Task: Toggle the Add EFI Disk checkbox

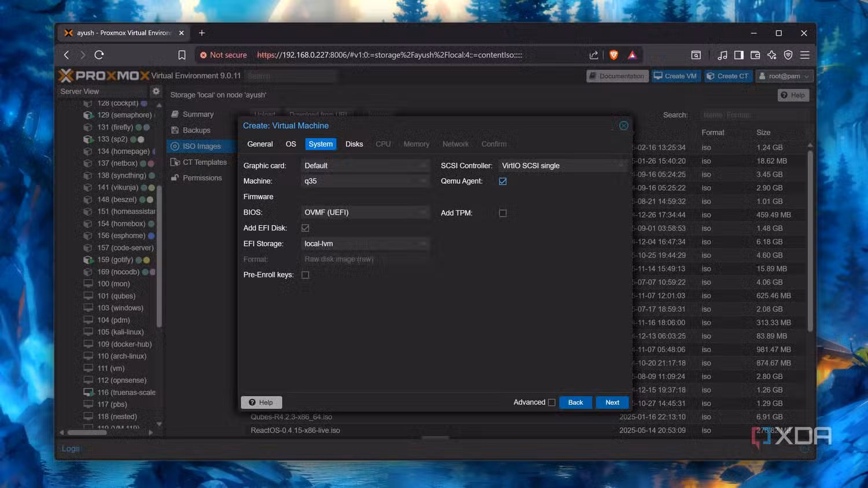Action: [x=306, y=228]
